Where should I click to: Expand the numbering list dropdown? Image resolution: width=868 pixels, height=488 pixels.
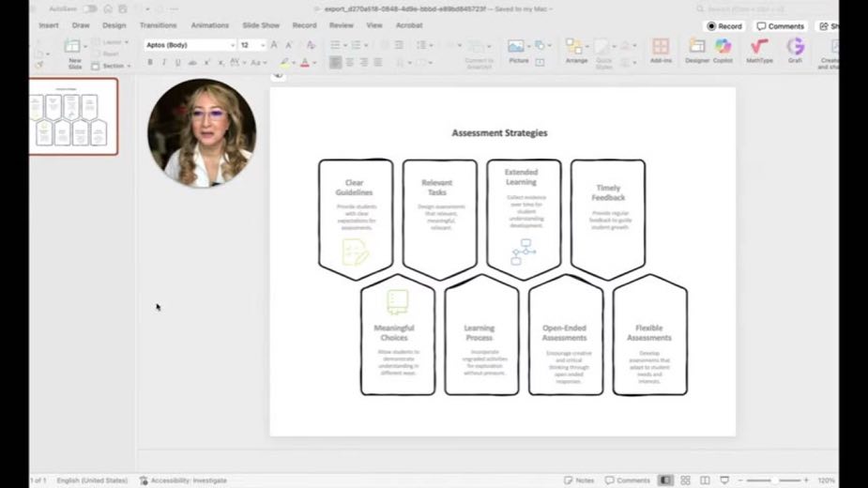tap(366, 45)
